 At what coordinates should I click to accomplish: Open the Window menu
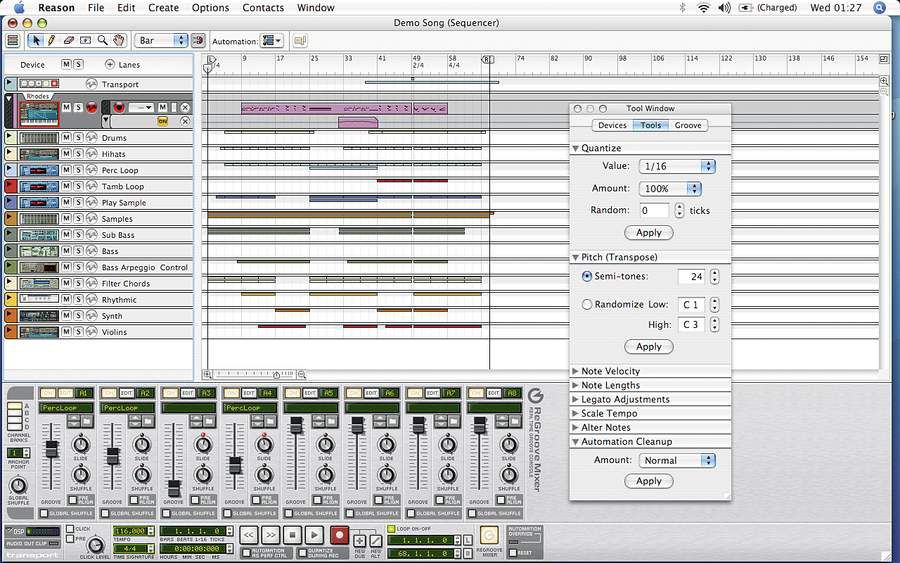[316, 7]
